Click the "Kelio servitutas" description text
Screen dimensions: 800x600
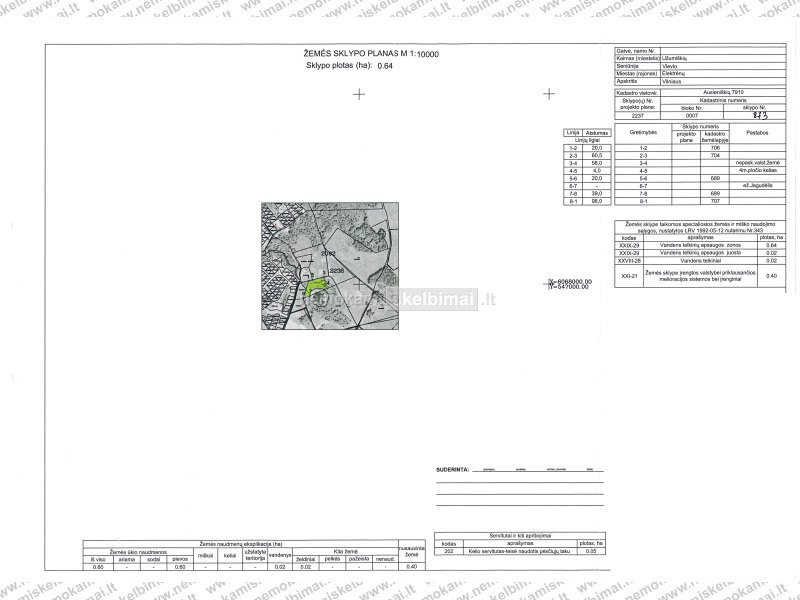point(519,552)
